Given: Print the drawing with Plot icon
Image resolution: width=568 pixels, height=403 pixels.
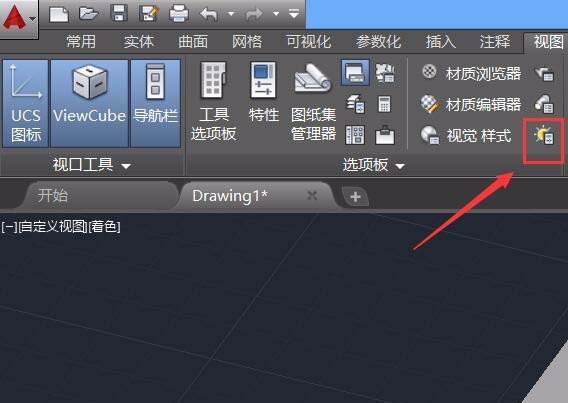Looking at the screenshot, I should click(x=179, y=14).
